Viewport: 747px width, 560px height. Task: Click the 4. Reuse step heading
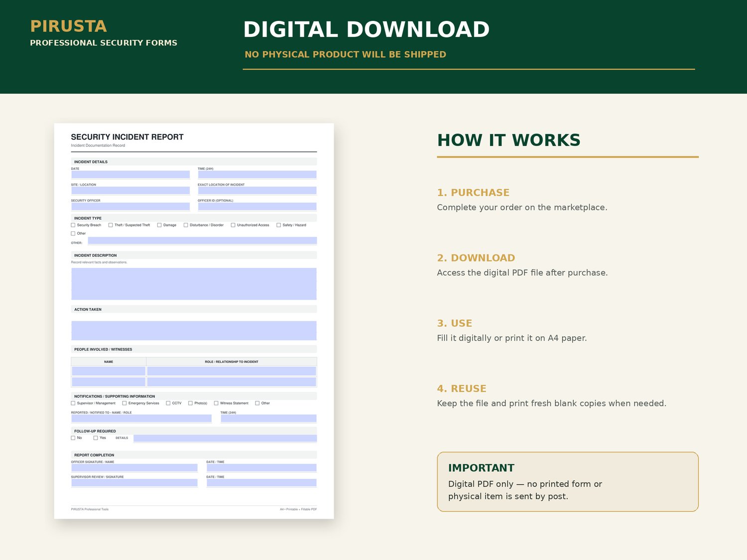462,389
